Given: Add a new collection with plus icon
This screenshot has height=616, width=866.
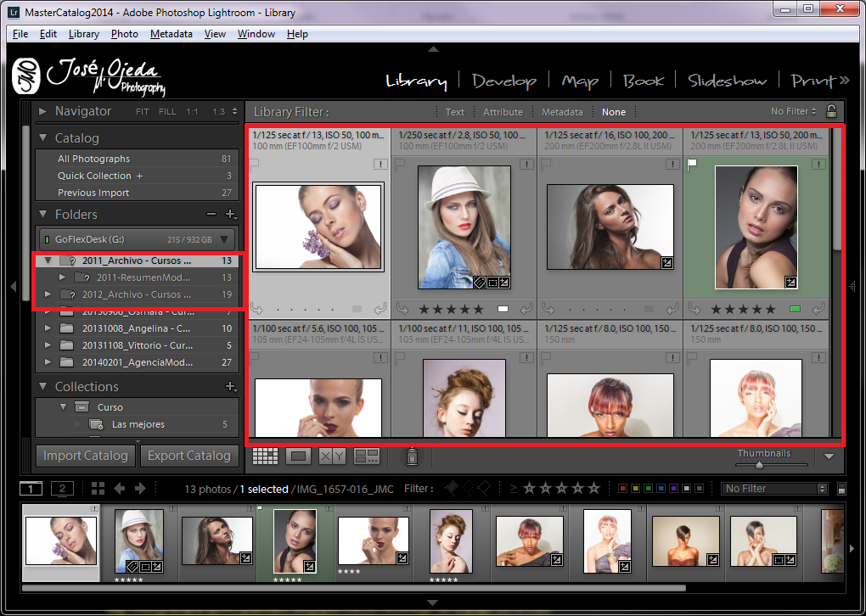Looking at the screenshot, I should pos(231,386).
